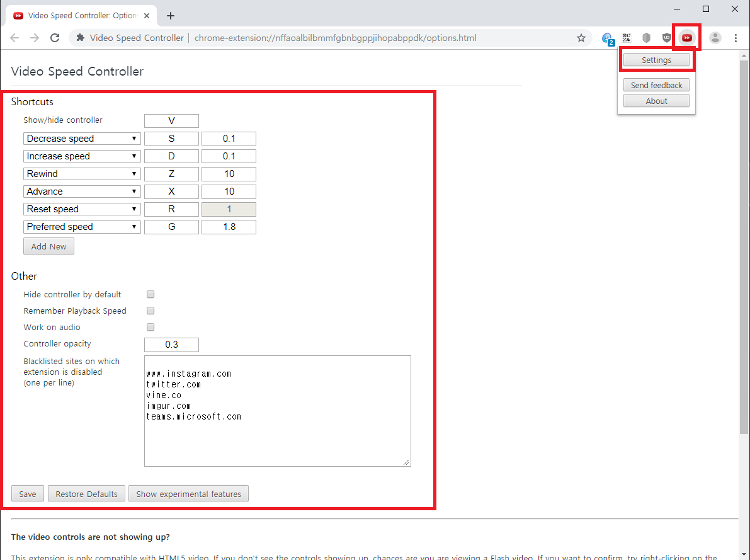The height and width of the screenshot is (560, 750).
Task: Click the Advance seconds value field
Action: point(229,191)
